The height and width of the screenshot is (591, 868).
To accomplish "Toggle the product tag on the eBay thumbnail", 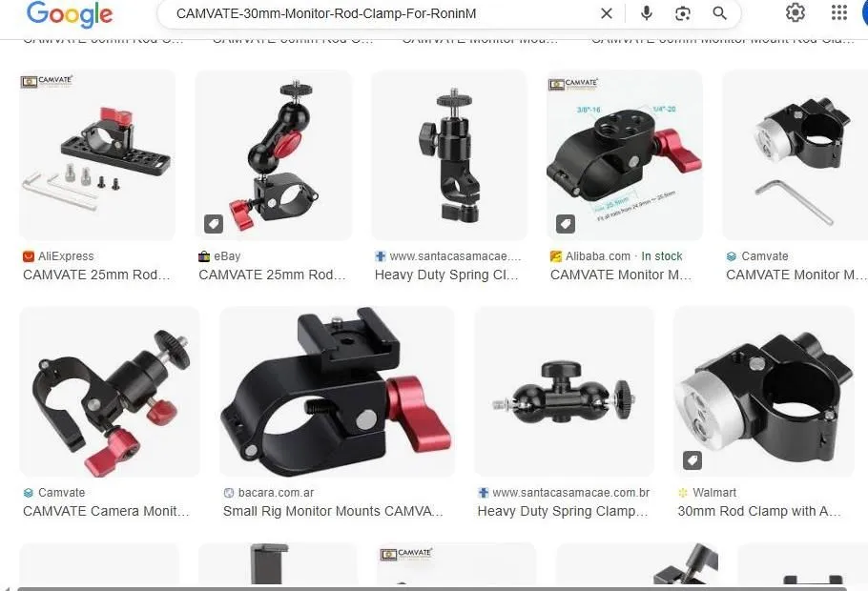I will point(213,223).
